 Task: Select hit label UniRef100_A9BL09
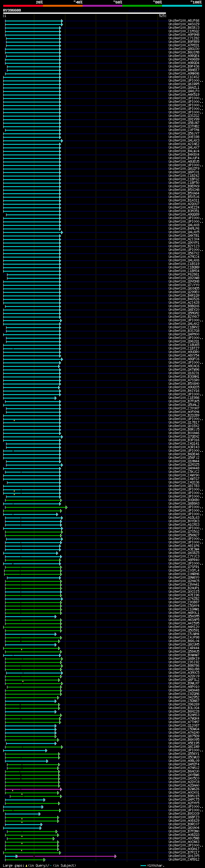tap(184, 761)
